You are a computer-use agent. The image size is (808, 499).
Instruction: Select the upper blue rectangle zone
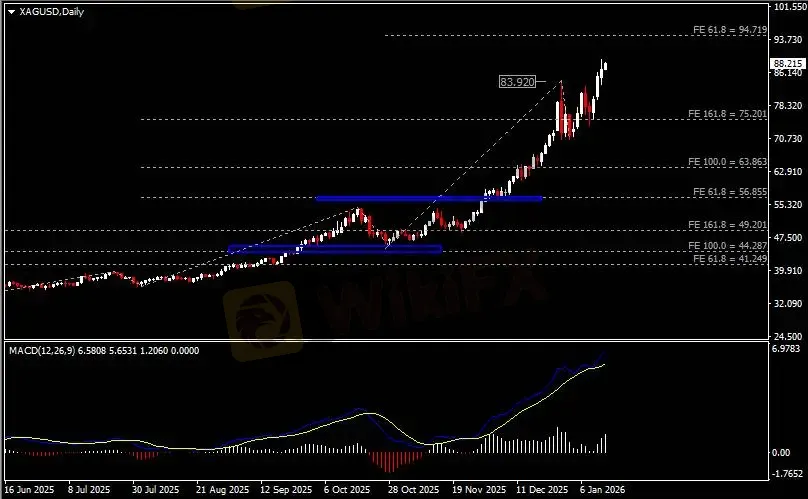tap(429, 198)
